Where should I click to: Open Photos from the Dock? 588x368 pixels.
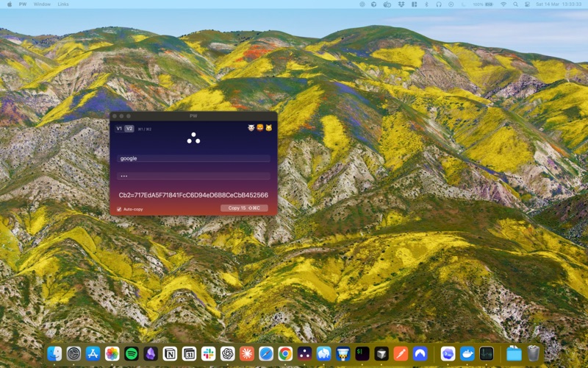112,354
